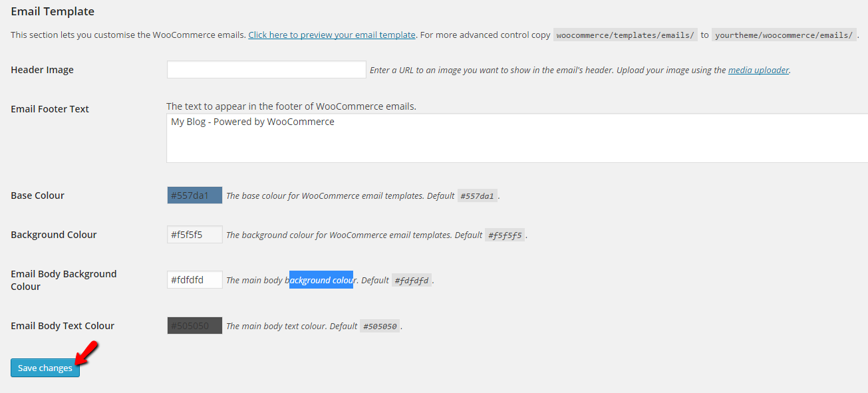This screenshot has width=868, height=393.
Task: Click the yourtheme/woocommerce/emails/ path snippet
Action: pos(784,35)
